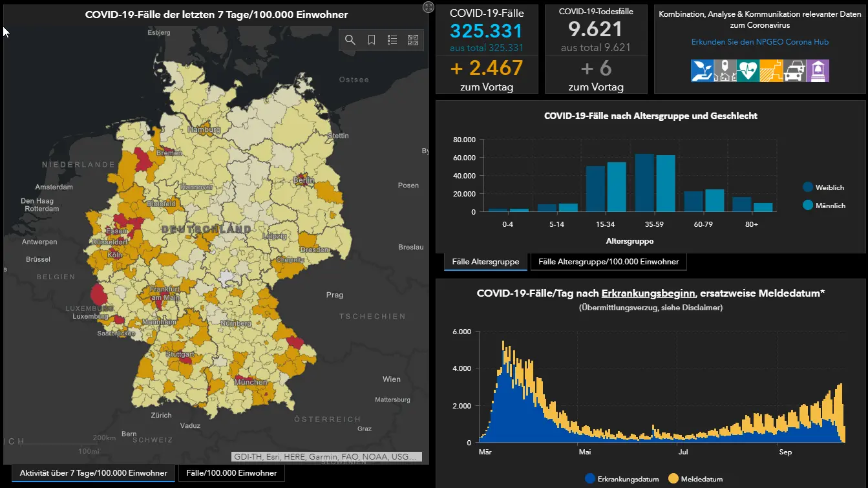Screen dimensions: 868x488
Task: Open map bookmarks icon
Action: click(372, 40)
